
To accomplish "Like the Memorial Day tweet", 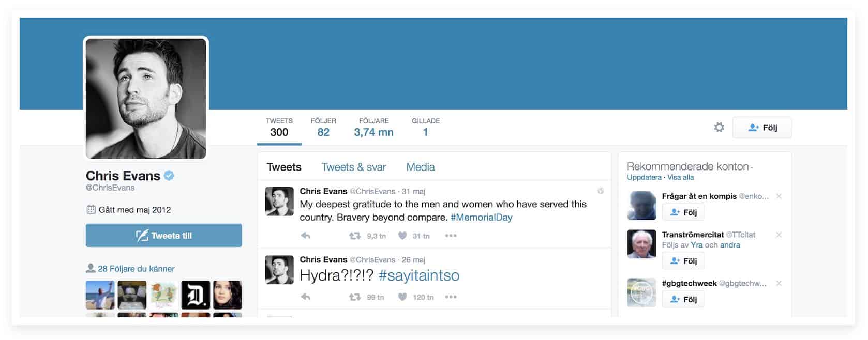I will coord(402,236).
